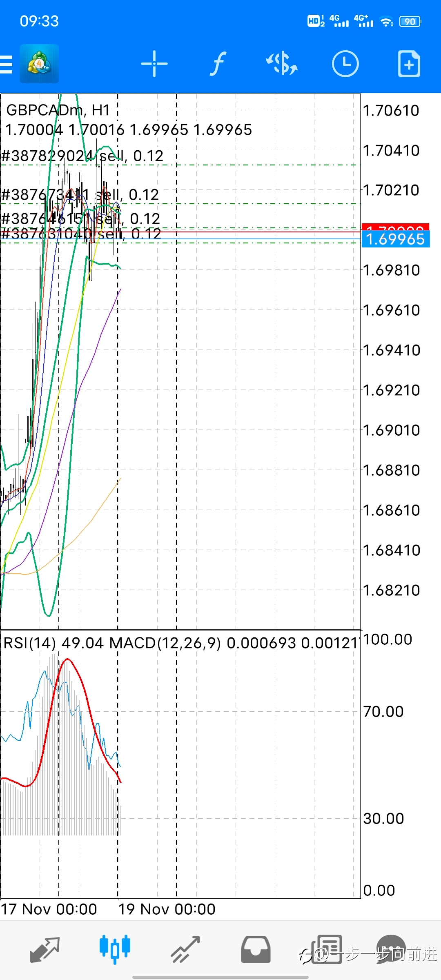
Task: Open the timeframe clock selector
Action: coord(345,64)
